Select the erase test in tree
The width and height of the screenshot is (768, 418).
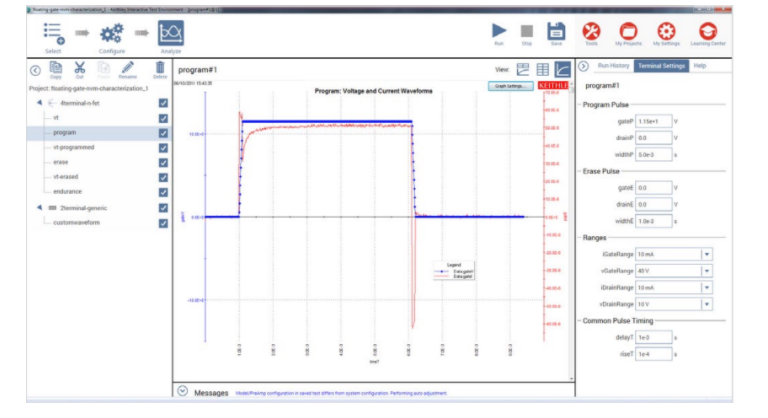[61, 162]
